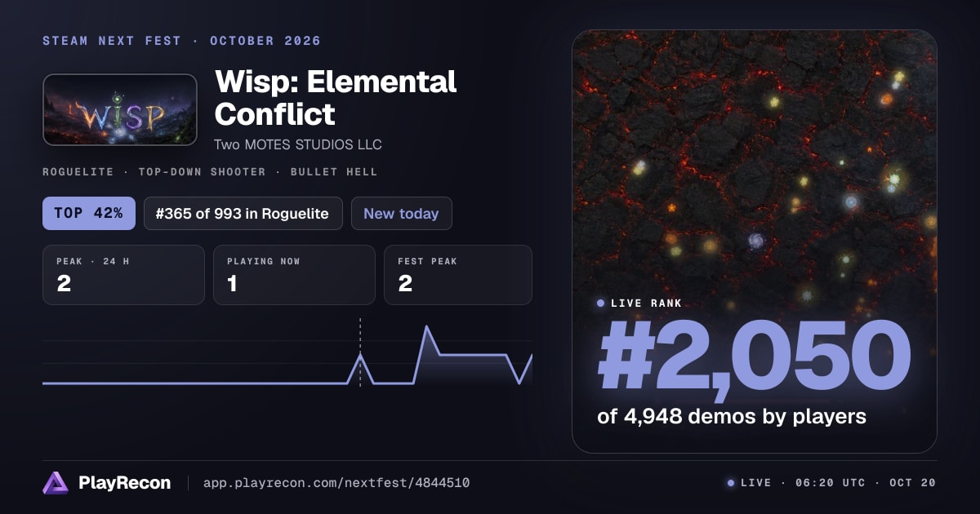
Task: Select the TOP 42% badge
Action: (88, 214)
